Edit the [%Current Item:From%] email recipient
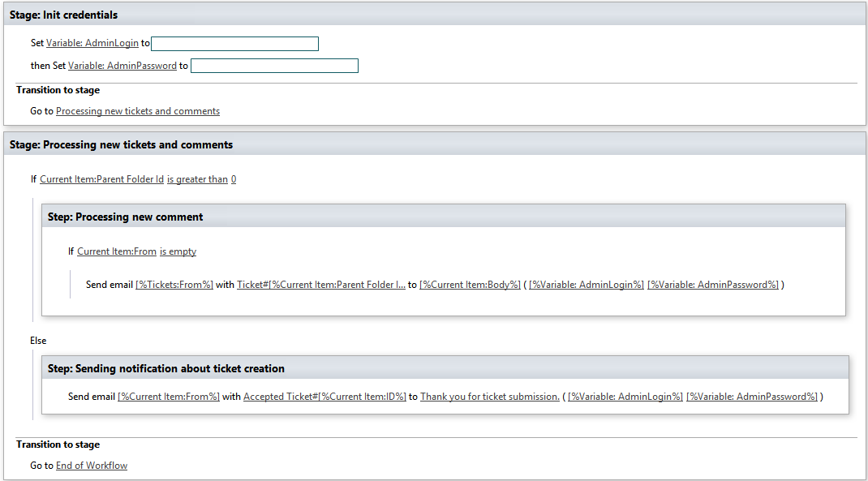This screenshot has height=481, width=868. (169, 397)
